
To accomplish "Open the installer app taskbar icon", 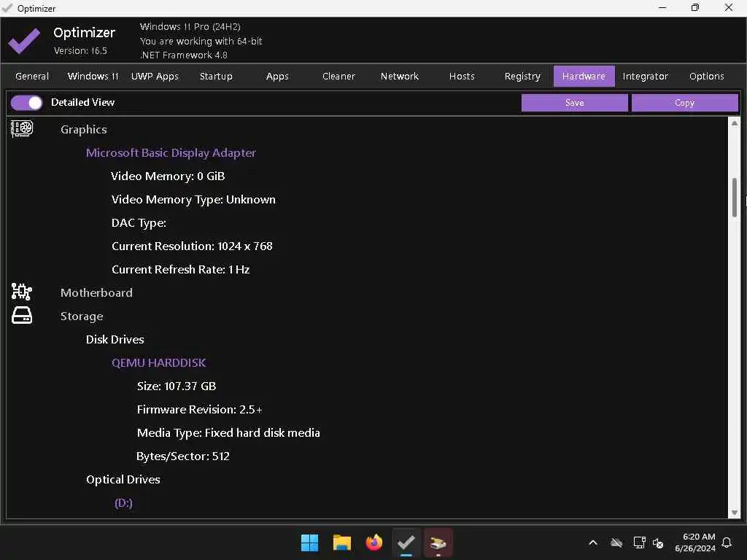I will coord(438,542).
